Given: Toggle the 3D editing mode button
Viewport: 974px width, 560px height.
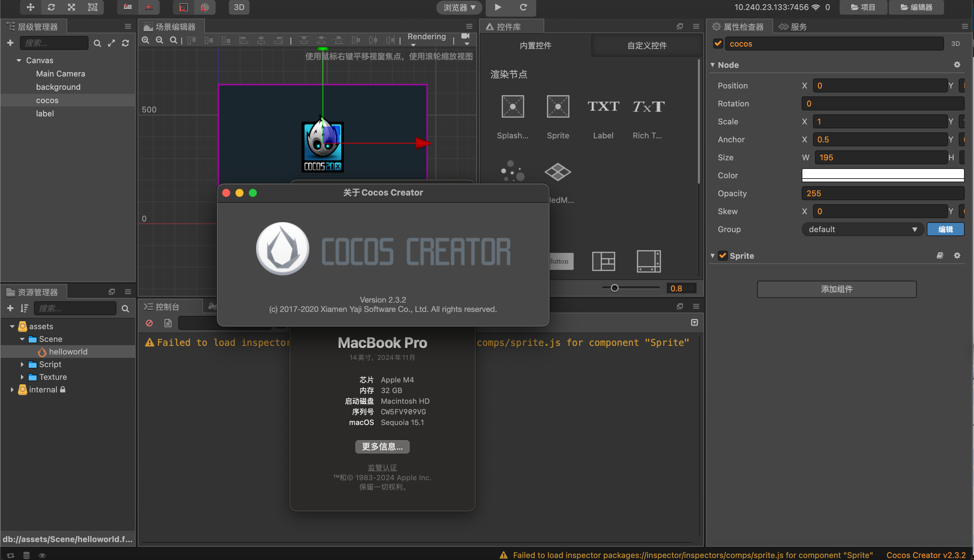Looking at the screenshot, I should pos(239,7).
